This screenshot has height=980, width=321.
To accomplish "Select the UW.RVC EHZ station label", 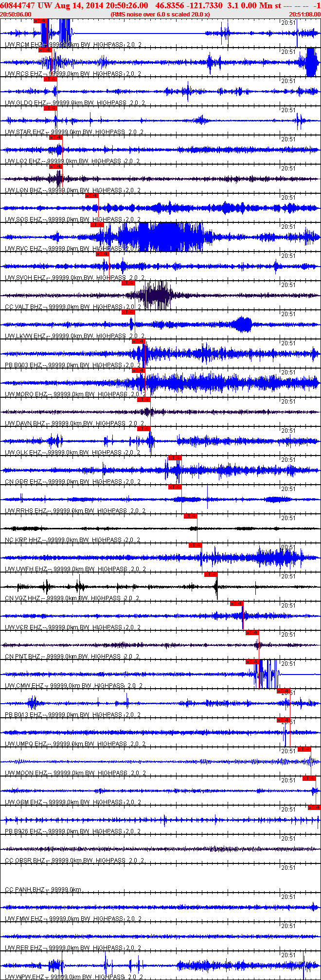I will (x=23, y=249).
